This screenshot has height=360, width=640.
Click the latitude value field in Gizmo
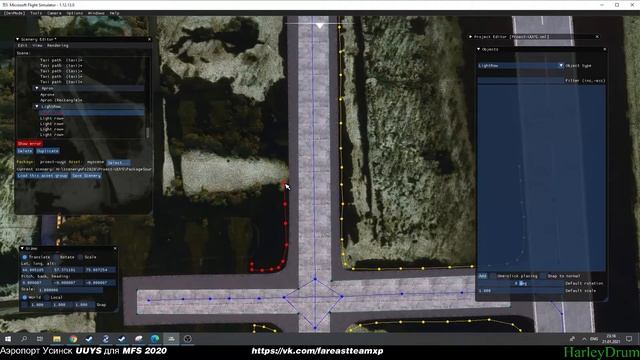36,270
